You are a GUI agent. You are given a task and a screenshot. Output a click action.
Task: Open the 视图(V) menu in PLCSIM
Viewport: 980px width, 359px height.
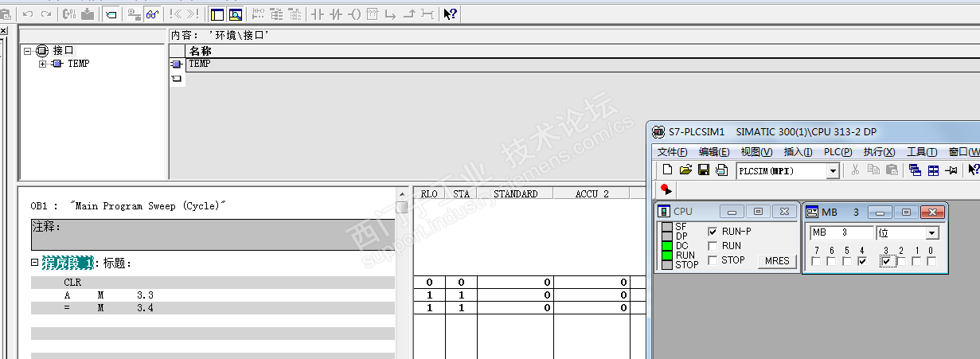(756, 152)
